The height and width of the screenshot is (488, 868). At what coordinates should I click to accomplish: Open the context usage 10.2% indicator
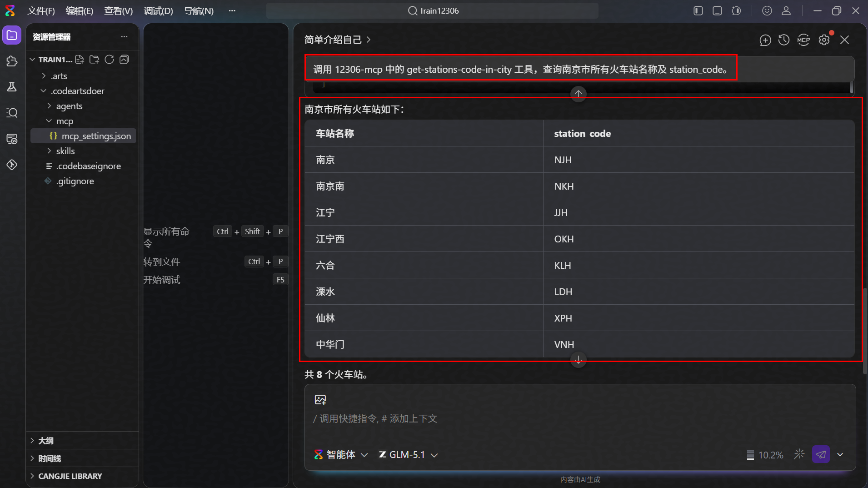[765, 455]
